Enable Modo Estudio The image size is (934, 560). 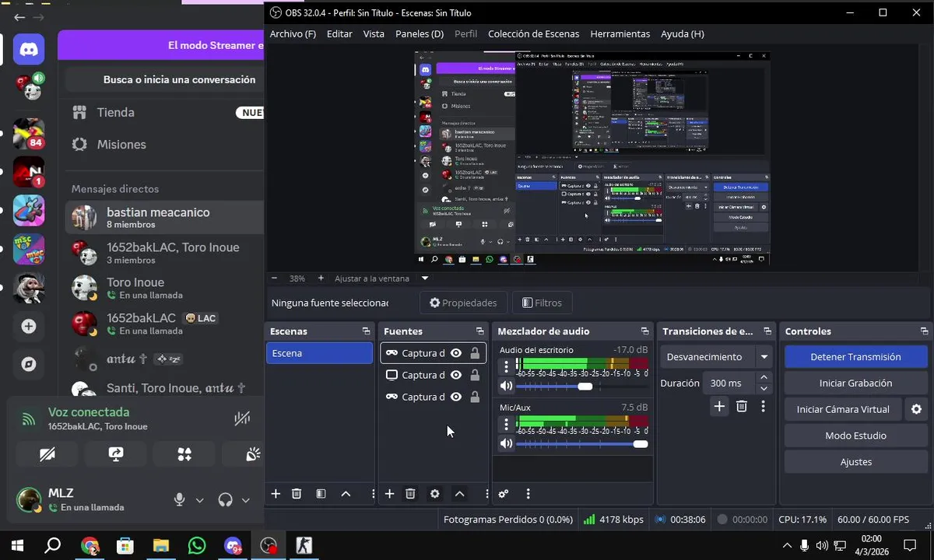[855, 436]
